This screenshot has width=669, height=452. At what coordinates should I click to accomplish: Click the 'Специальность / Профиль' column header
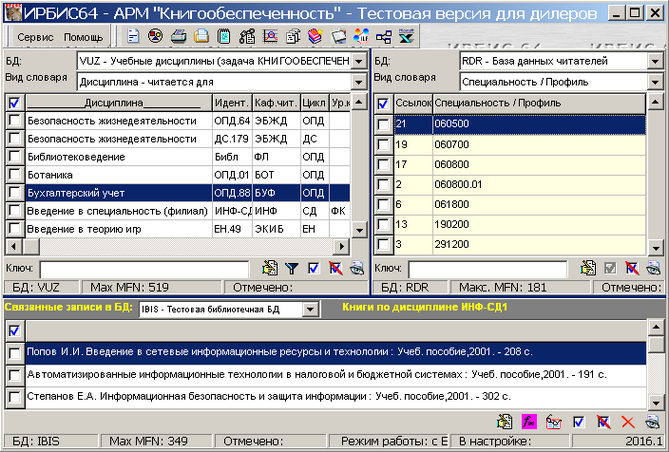[539, 103]
